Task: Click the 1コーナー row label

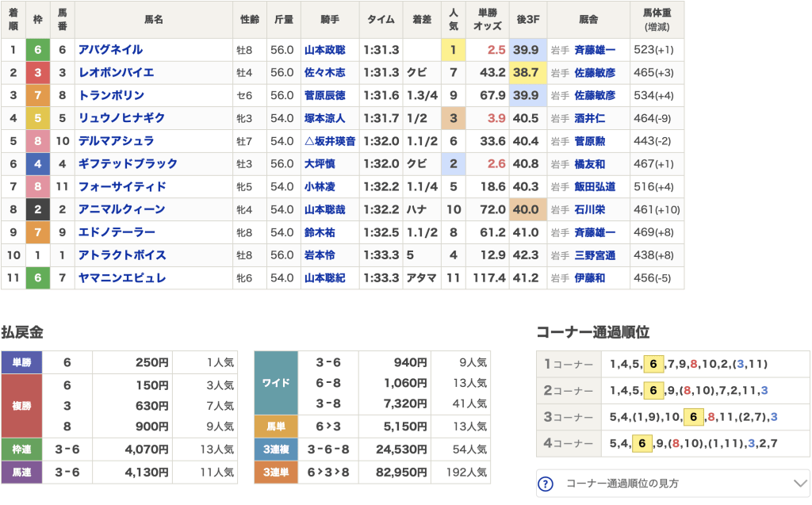Action: coord(568,364)
